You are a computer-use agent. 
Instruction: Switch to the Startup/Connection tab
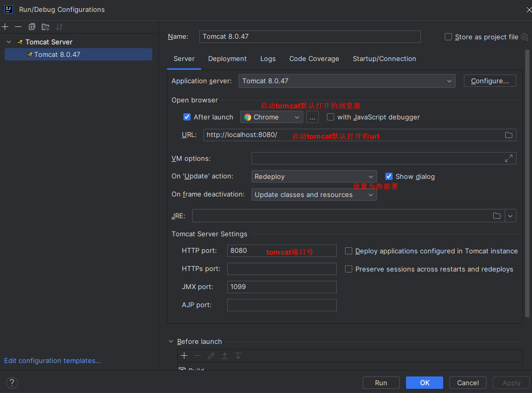click(x=384, y=59)
